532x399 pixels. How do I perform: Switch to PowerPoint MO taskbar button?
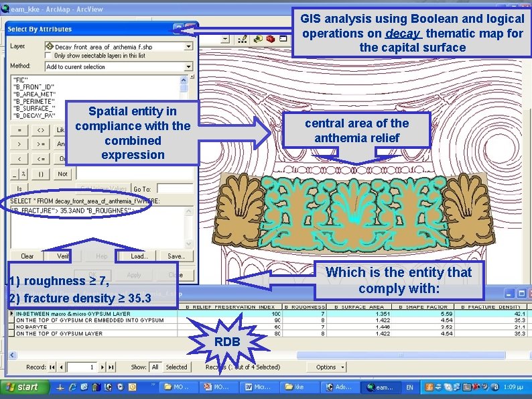(219, 387)
